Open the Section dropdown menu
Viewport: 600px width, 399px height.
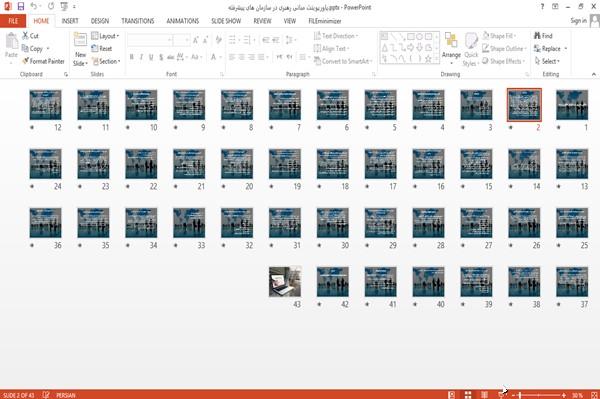[106, 61]
